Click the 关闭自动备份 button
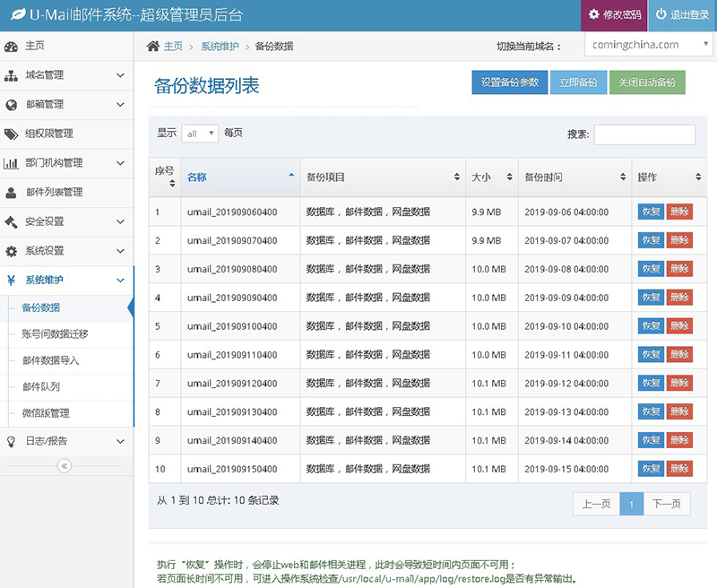The height and width of the screenshot is (588, 717). coord(647,82)
